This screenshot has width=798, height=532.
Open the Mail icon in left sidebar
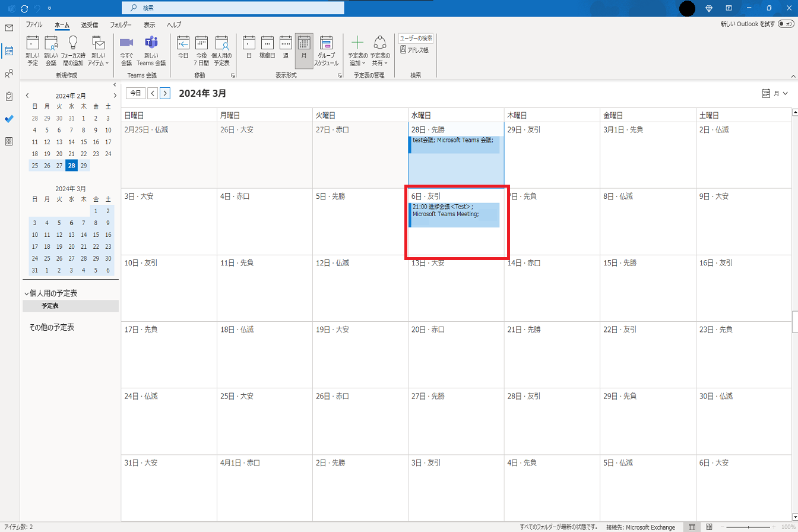(9, 28)
